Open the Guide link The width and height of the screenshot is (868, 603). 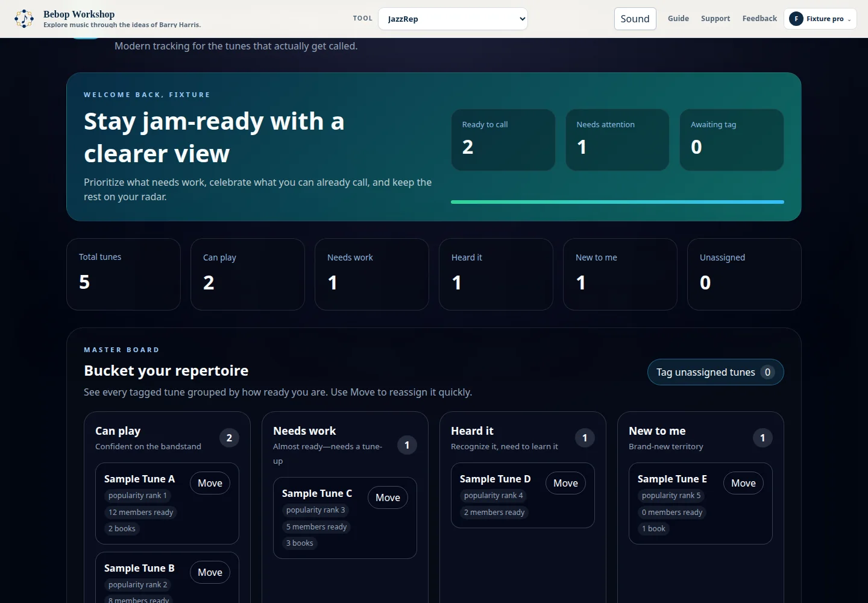678,19
